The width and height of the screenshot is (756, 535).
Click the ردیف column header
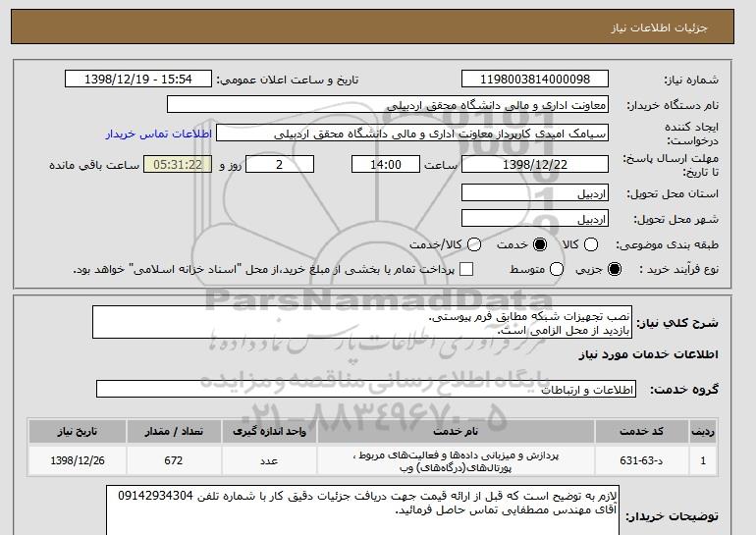[x=703, y=431]
